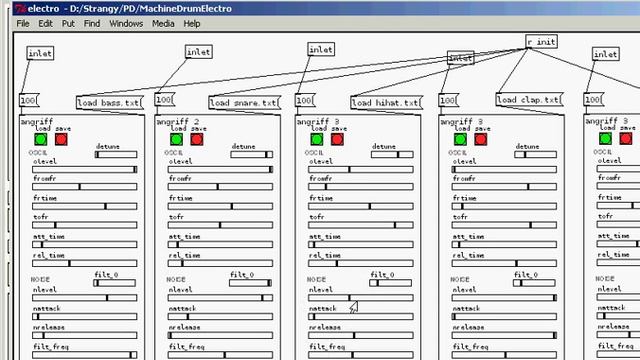The height and width of the screenshot is (360, 640).
Task: Click green load bang in clap panel
Action: pos(460,139)
